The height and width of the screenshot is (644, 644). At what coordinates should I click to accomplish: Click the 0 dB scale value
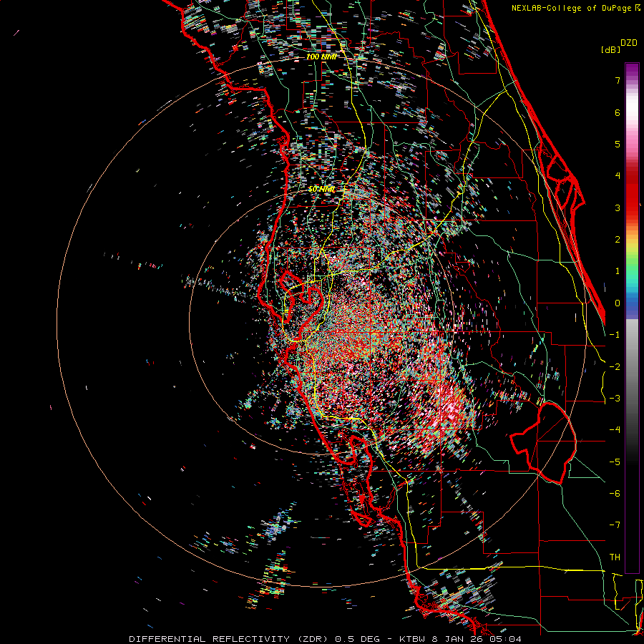[x=618, y=303]
